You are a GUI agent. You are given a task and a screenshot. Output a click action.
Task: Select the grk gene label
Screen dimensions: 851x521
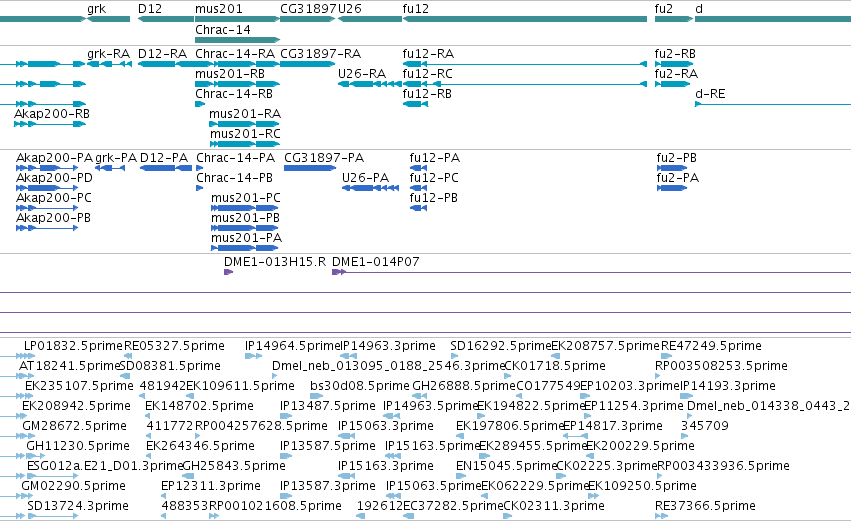click(97, 9)
